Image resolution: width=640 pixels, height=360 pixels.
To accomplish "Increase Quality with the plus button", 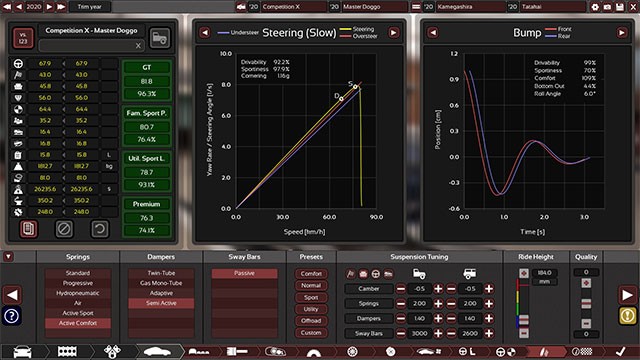I will point(586,283).
